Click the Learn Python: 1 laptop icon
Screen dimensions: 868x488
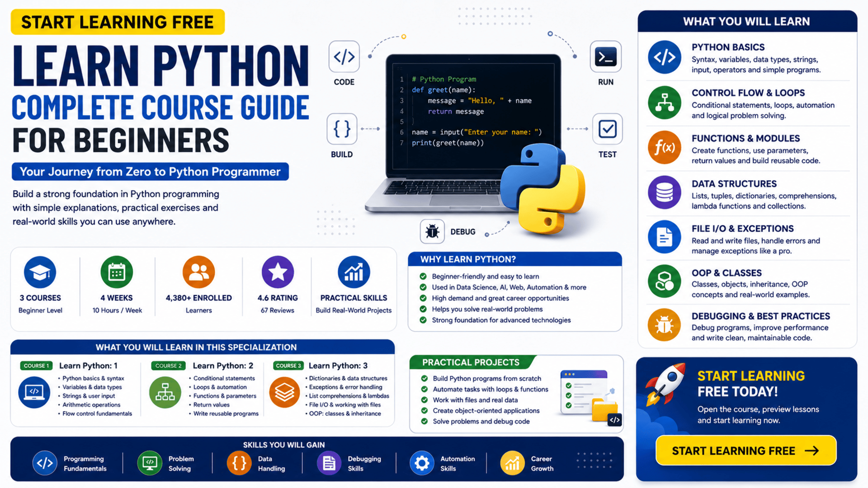(34, 392)
